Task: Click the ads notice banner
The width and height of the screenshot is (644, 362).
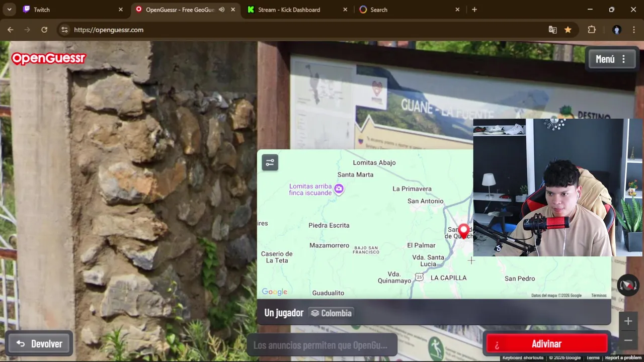Action: (321, 345)
